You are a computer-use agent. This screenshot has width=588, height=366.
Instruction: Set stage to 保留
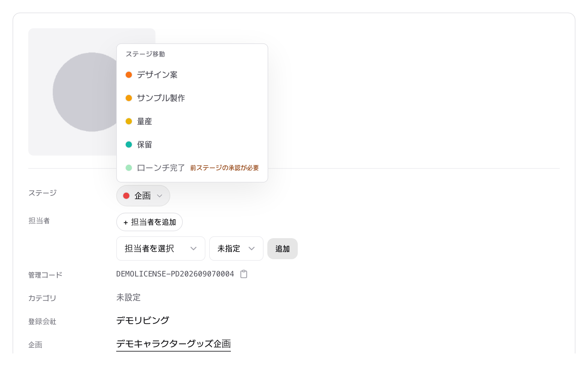(192, 145)
